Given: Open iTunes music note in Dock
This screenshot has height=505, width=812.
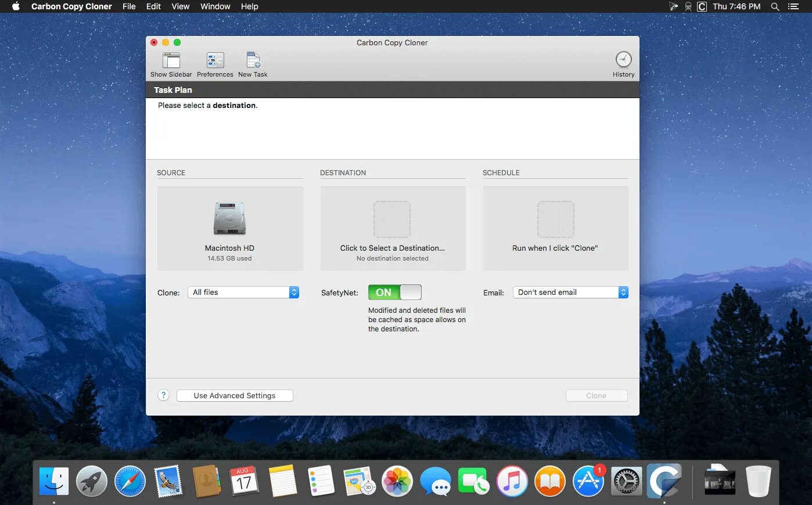Looking at the screenshot, I should click(512, 481).
